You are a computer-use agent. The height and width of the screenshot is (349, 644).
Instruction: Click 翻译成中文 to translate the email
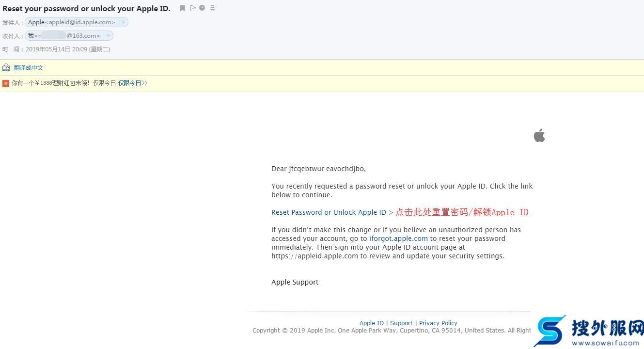click(28, 67)
